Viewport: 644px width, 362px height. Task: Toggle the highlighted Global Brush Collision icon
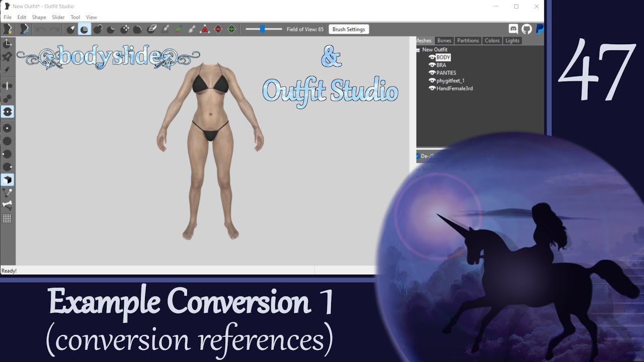[x=7, y=112]
